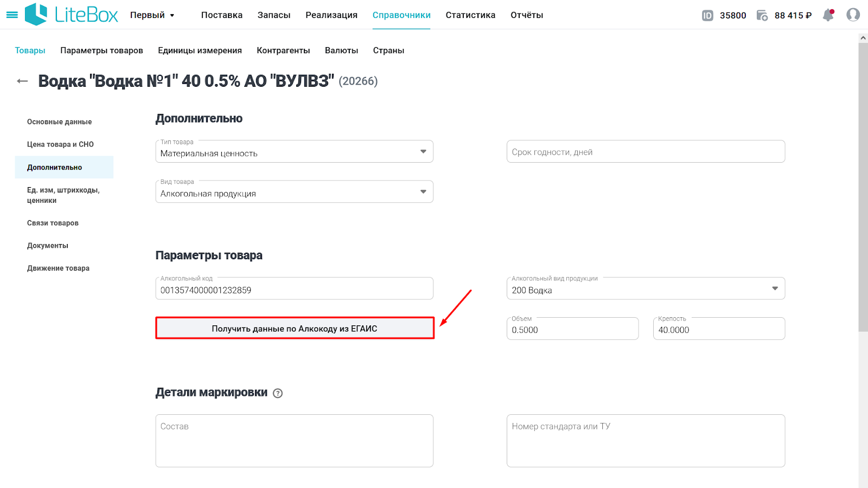Click the LiteBox logo

click(x=71, y=15)
